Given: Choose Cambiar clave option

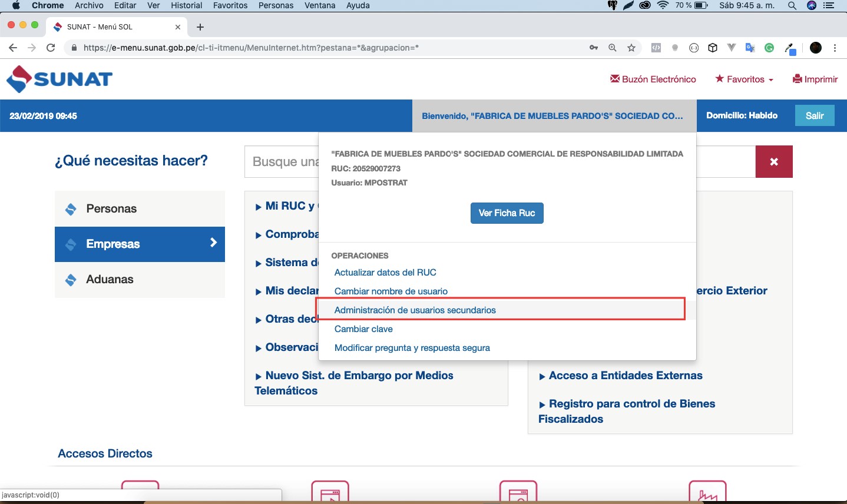Looking at the screenshot, I should point(363,329).
